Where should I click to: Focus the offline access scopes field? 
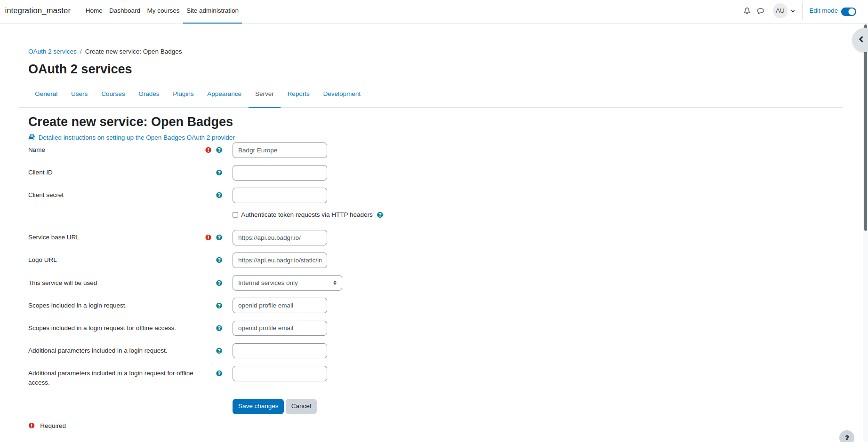pos(280,328)
